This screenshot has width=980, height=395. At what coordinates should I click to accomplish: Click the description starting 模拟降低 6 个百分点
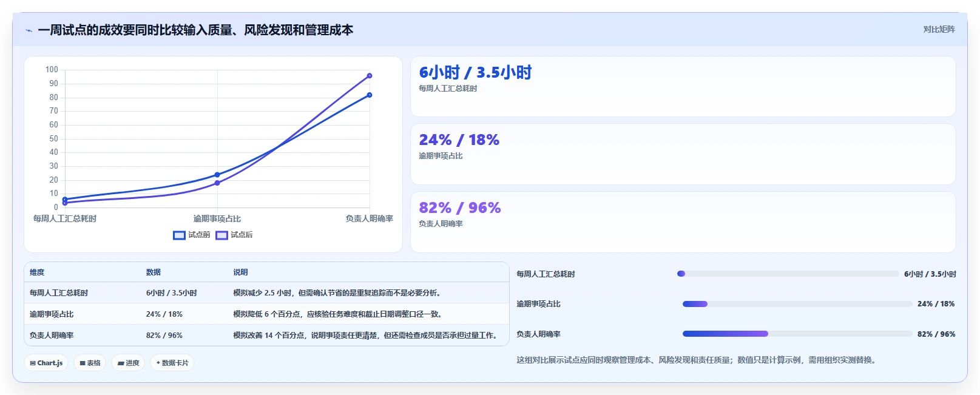339,314
